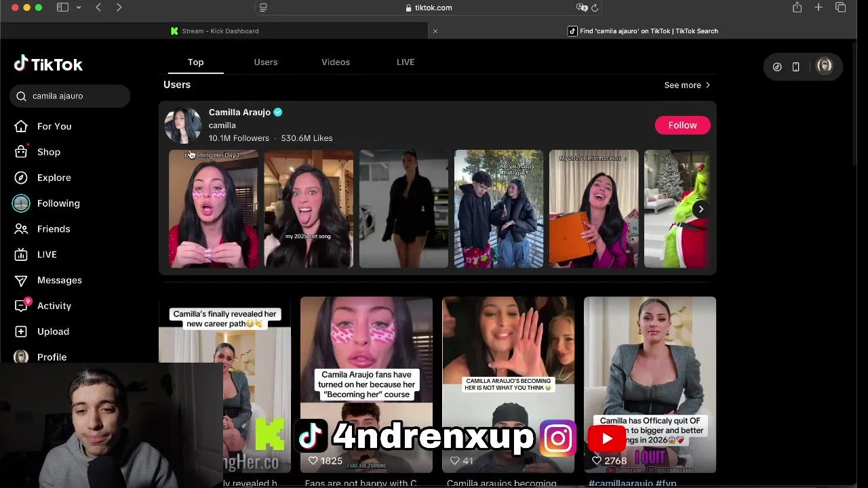The height and width of the screenshot is (488, 868).
Task: Switch to the LIVE search tab
Action: [406, 62]
